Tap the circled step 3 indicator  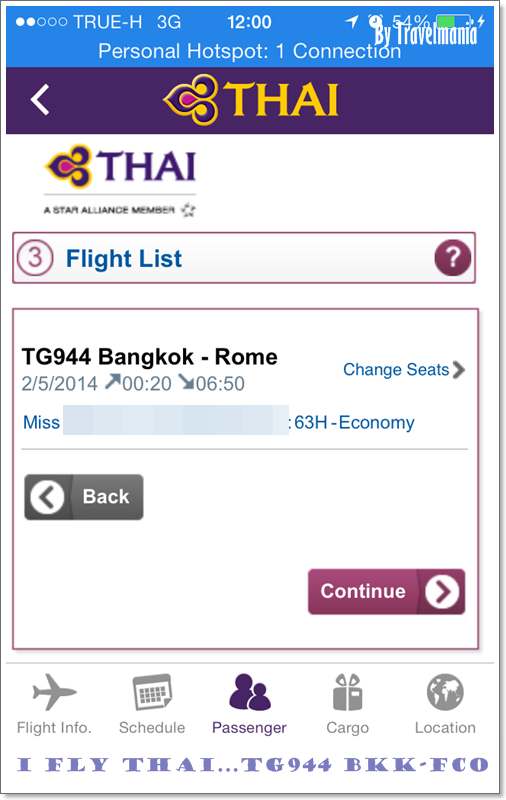35,258
